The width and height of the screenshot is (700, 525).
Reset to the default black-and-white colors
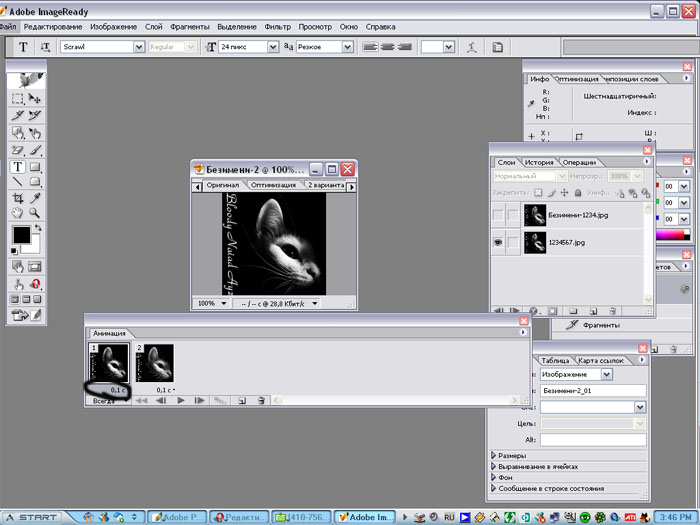14,251
